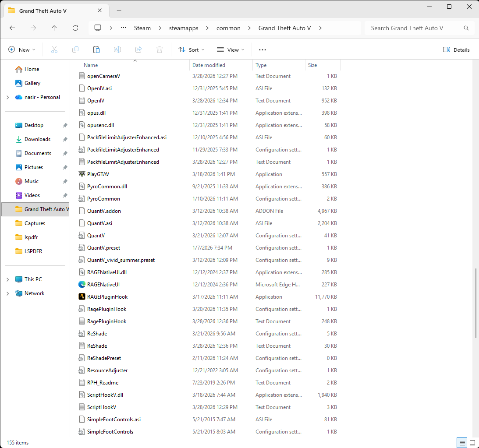
Task: Expand chevron after Grand Theft Auto V breadcrumb
Action: [320, 28]
